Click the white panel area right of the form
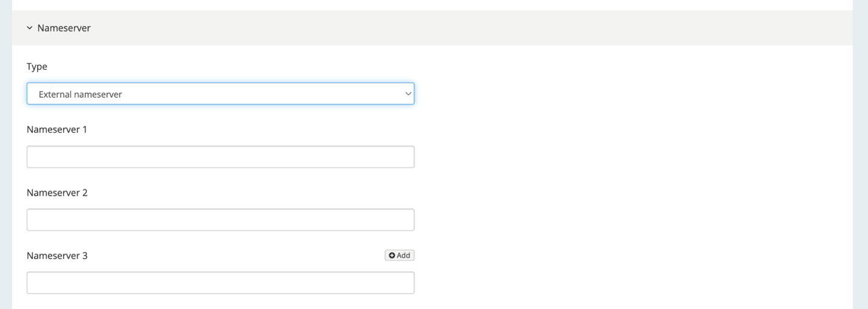 [631, 176]
